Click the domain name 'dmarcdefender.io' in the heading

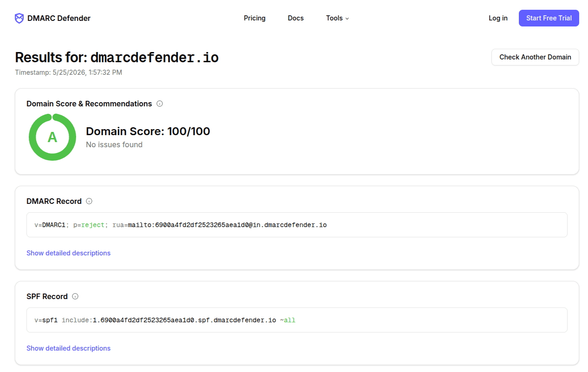click(154, 58)
